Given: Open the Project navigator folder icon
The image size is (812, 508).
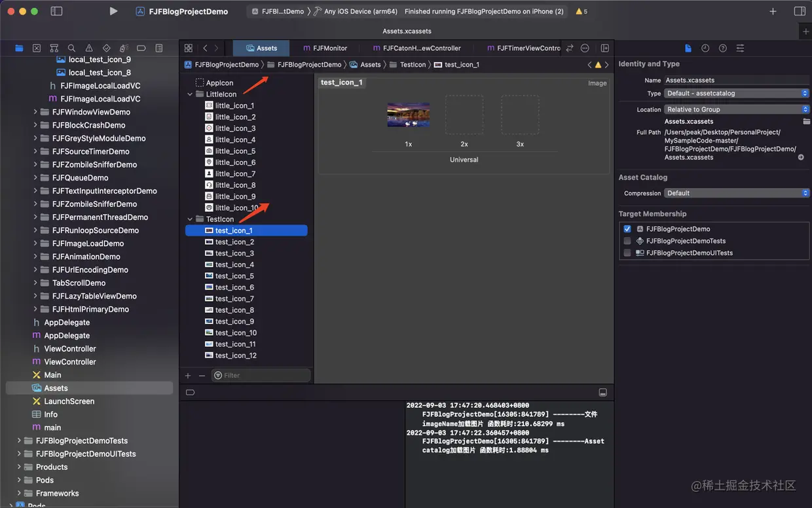Looking at the screenshot, I should 19,48.
